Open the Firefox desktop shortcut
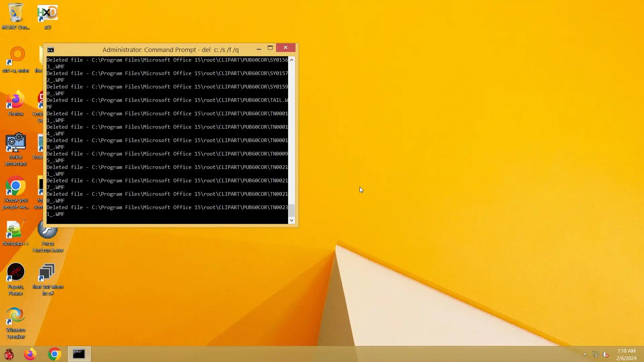This screenshot has width=644, height=362. pos(15,101)
